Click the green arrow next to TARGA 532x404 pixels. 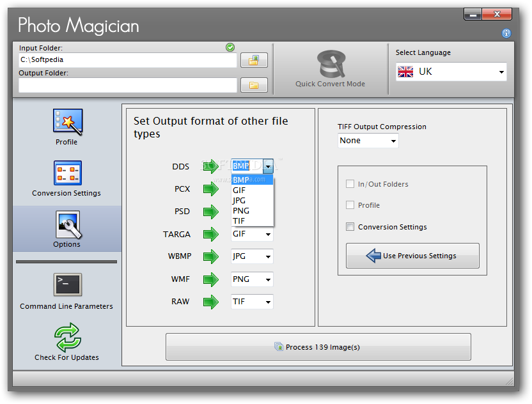211,234
